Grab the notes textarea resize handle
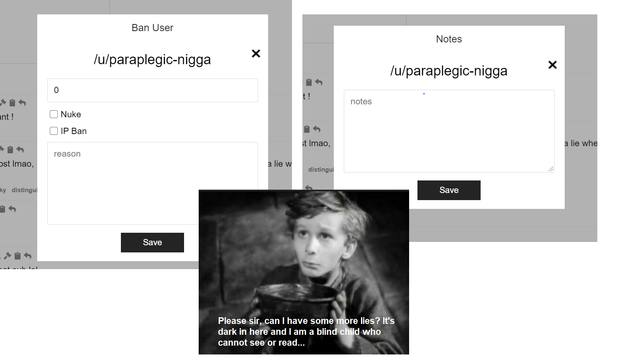The width and height of the screenshot is (640, 363). point(551,169)
